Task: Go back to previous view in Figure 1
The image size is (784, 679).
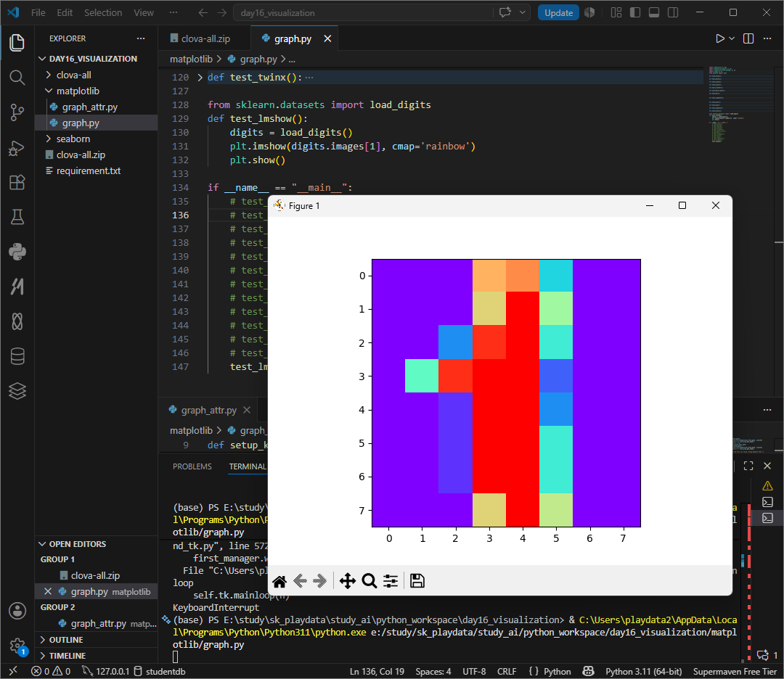Action: [x=300, y=581]
